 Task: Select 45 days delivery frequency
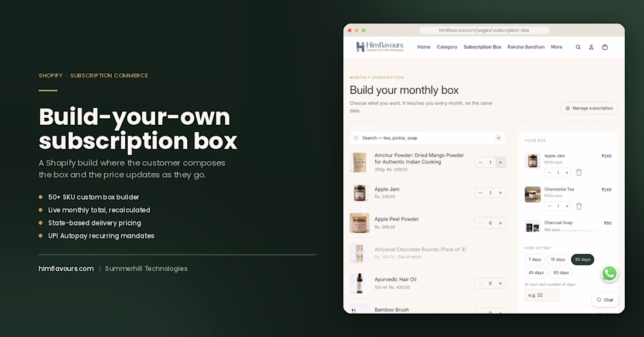[536, 273]
